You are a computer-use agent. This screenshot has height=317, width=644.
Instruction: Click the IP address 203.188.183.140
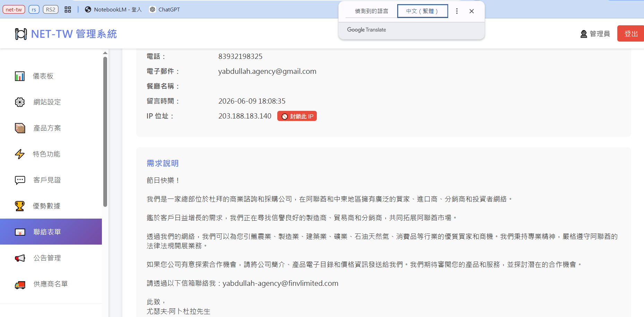(245, 116)
